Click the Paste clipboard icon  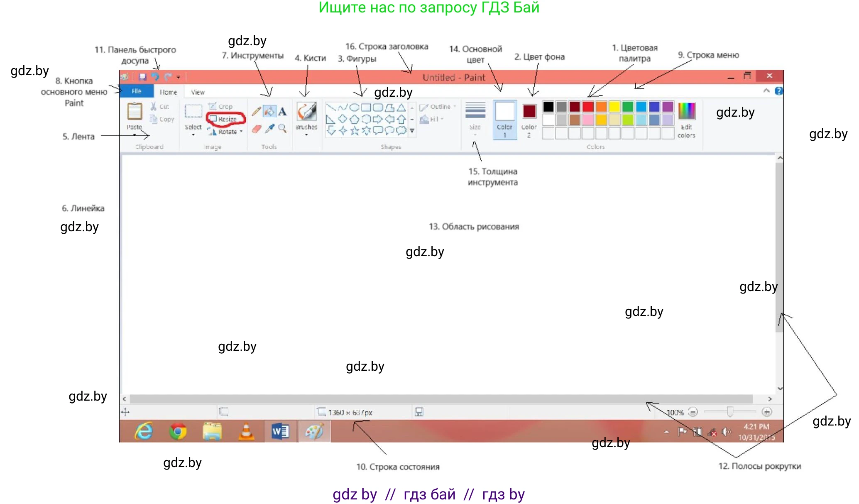pos(135,111)
